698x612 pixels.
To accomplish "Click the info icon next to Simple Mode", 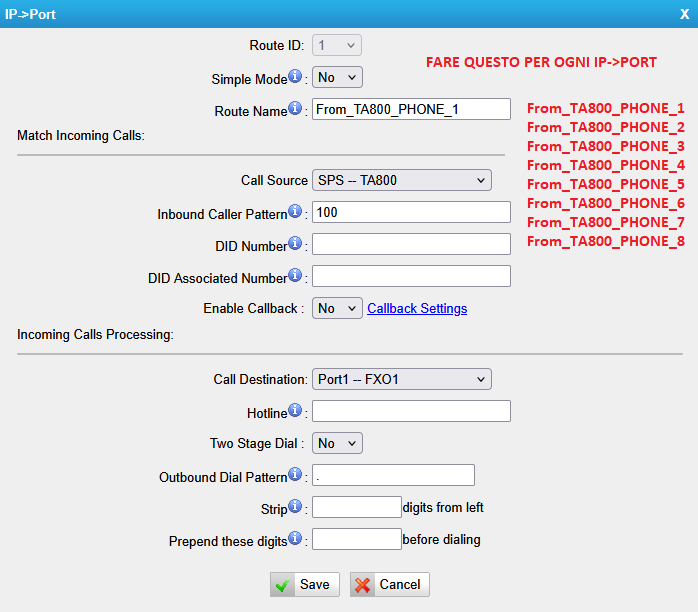I will tap(296, 77).
